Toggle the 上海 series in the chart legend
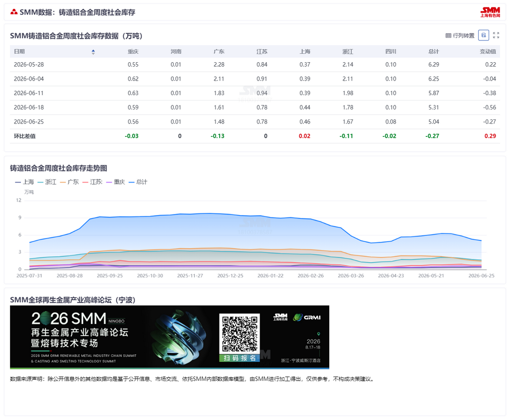The image size is (510, 420). coord(24,182)
